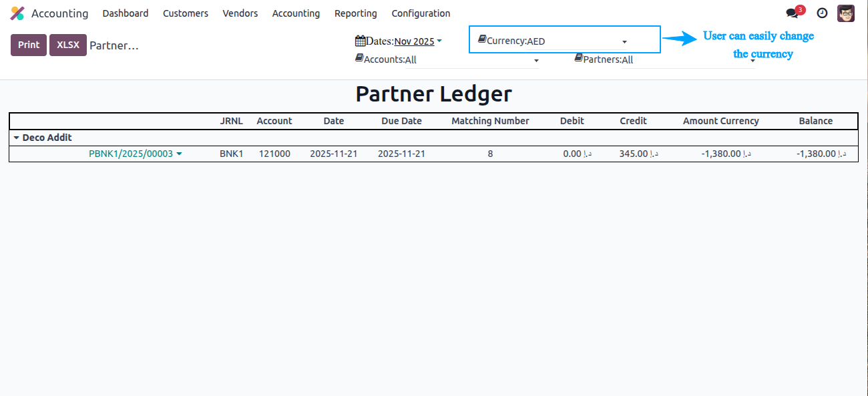The height and width of the screenshot is (396, 868).
Task: Click the book icon beside Currency
Action: coord(482,40)
